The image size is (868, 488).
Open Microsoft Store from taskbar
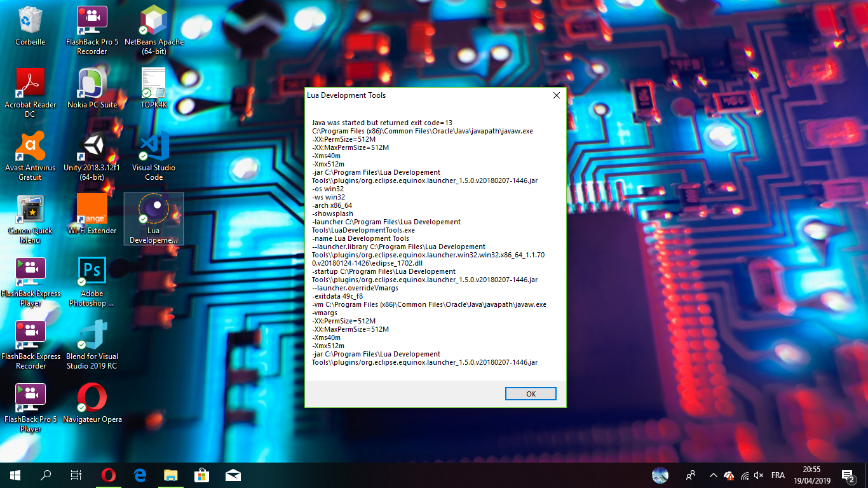point(201,475)
